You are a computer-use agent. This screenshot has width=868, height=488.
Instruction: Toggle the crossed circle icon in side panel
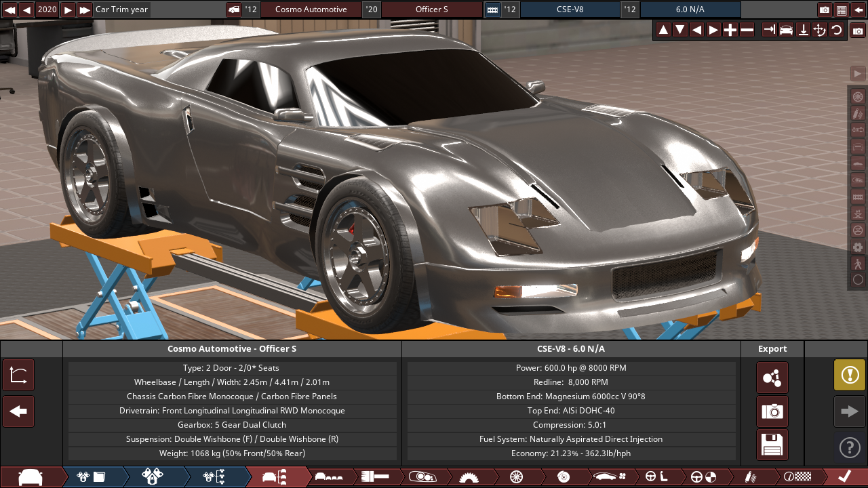[858, 230]
